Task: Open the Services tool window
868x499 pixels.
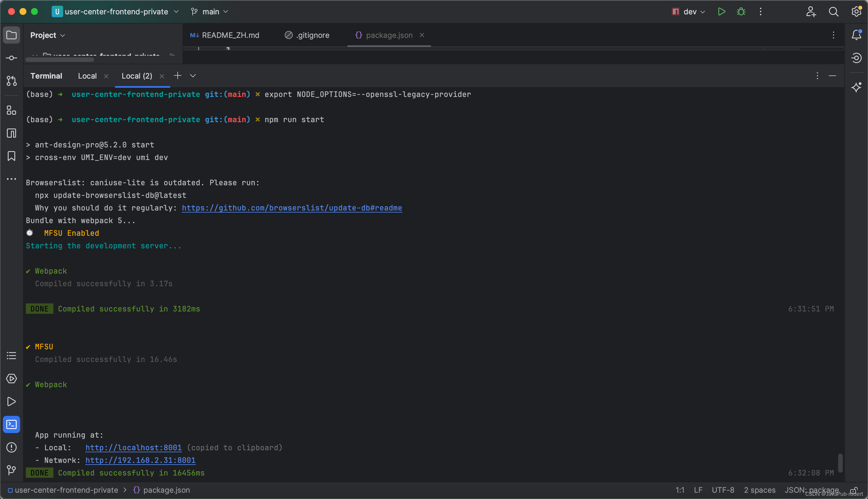Action: click(11, 379)
